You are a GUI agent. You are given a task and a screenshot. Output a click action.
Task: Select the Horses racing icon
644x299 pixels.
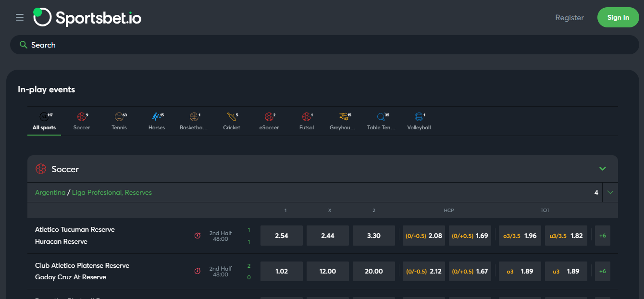156,117
